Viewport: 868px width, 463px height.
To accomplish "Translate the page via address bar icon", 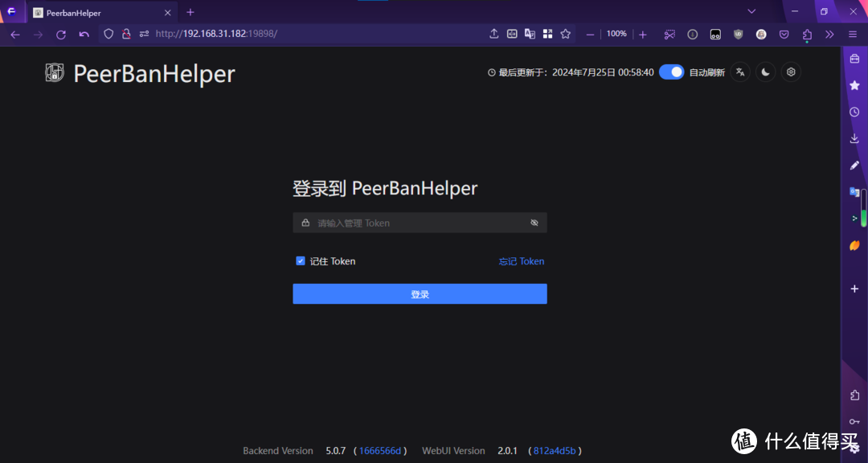I will [530, 34].
